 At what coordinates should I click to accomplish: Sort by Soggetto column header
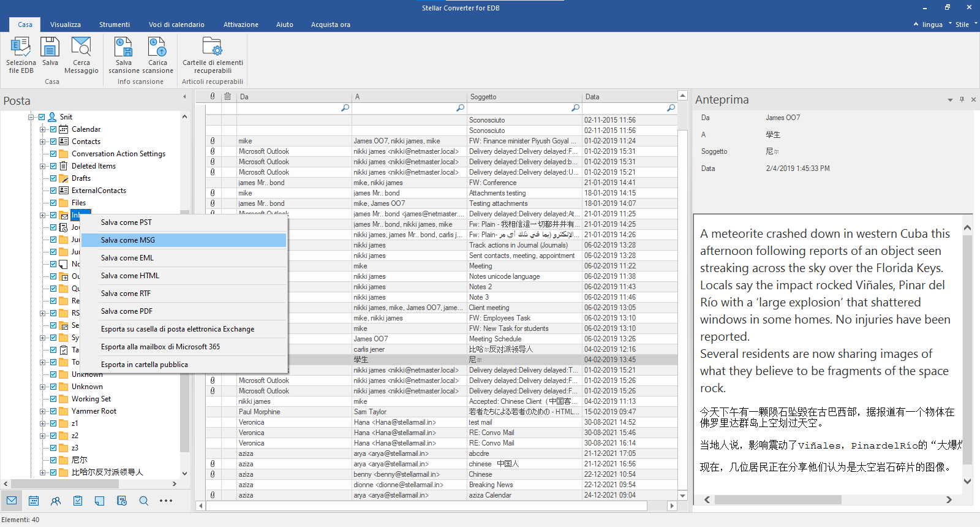tap(525, 96)
